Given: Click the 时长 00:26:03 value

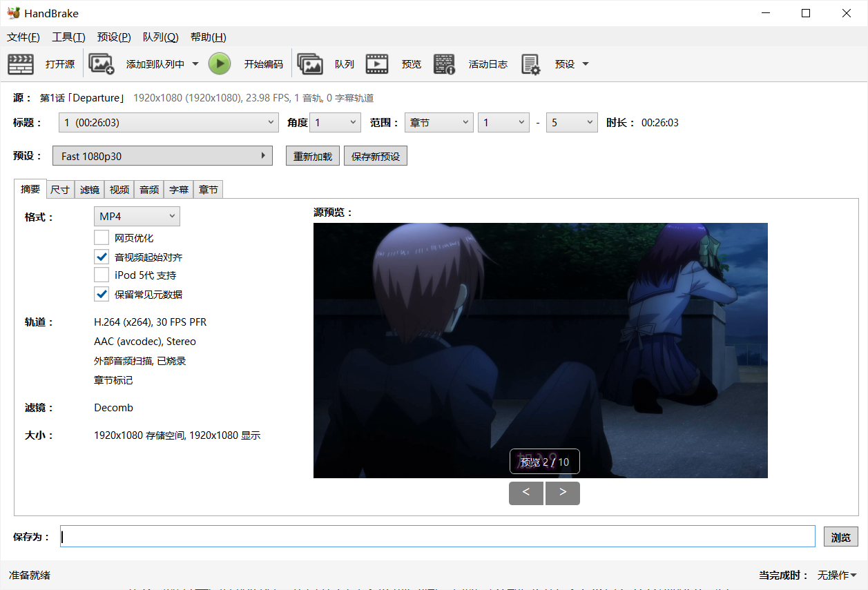Looking at the screenshot, I should click(660, 123).
